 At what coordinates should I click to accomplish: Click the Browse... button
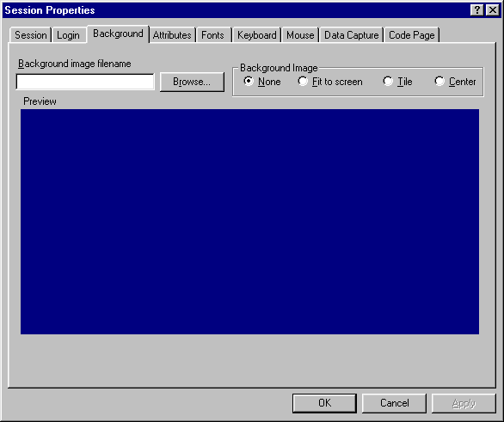click(x=192, y=82)
